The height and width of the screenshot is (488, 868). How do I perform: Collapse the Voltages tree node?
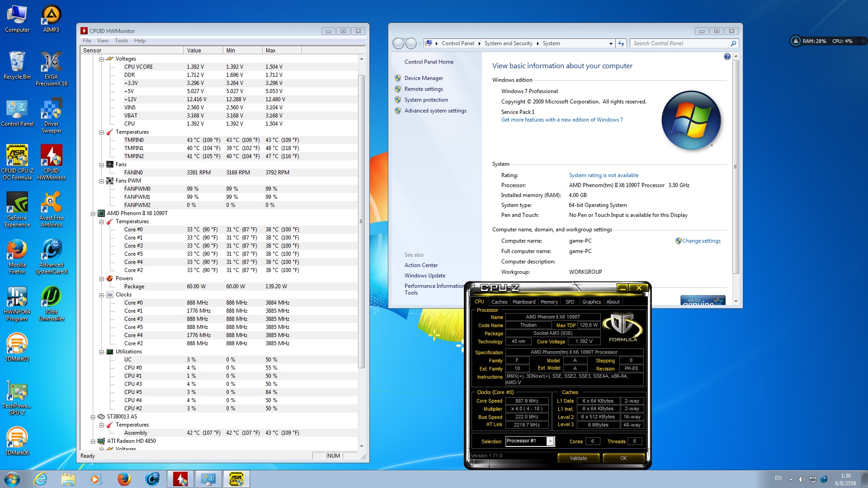pos(102,59)
